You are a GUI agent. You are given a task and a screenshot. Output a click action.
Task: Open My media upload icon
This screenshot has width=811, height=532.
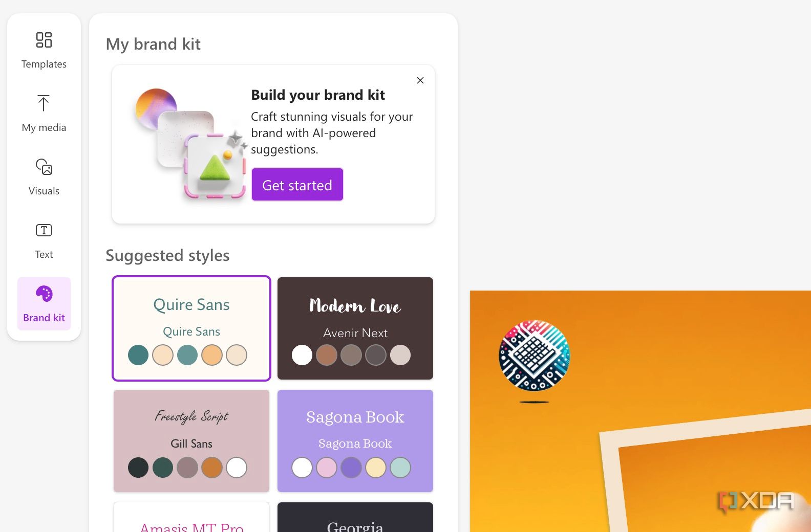click(x=44, y=103)
